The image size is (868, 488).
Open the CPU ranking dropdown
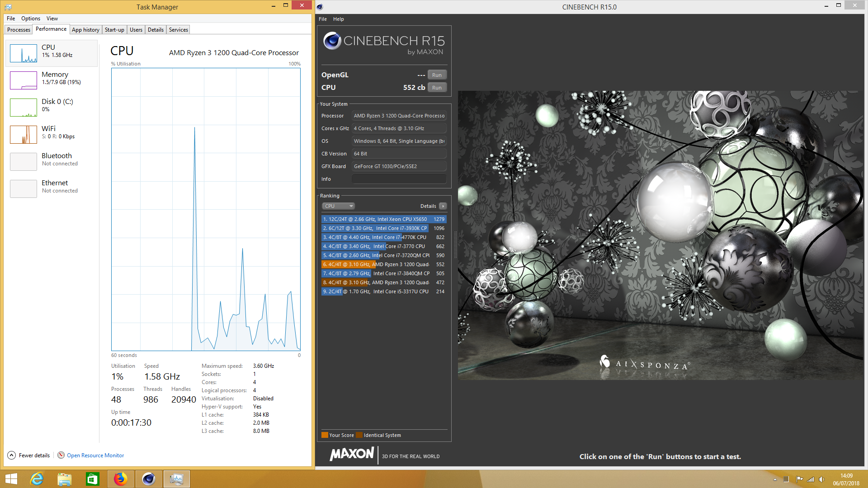tap(338, 206)
